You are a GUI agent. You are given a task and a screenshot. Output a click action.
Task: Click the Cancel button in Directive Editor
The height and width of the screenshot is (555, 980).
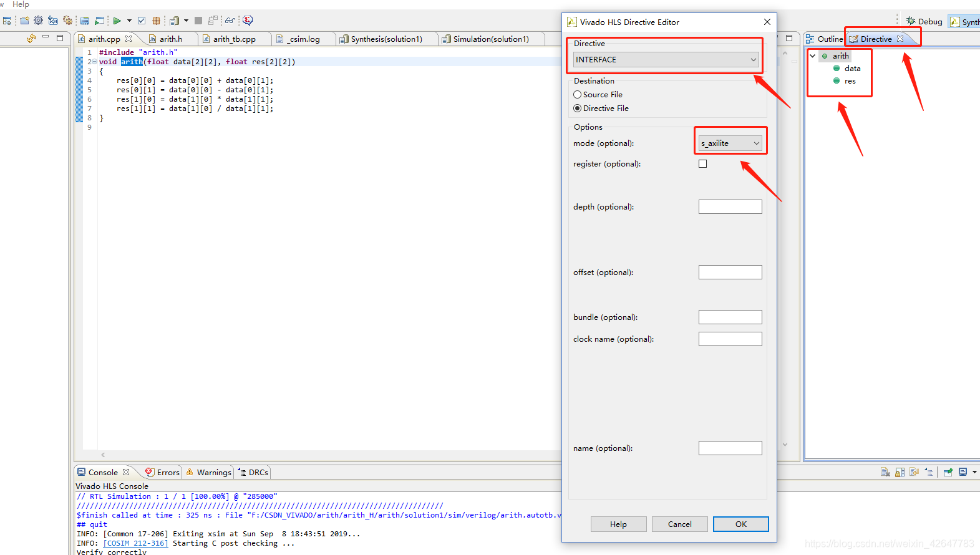coord(679,524)
